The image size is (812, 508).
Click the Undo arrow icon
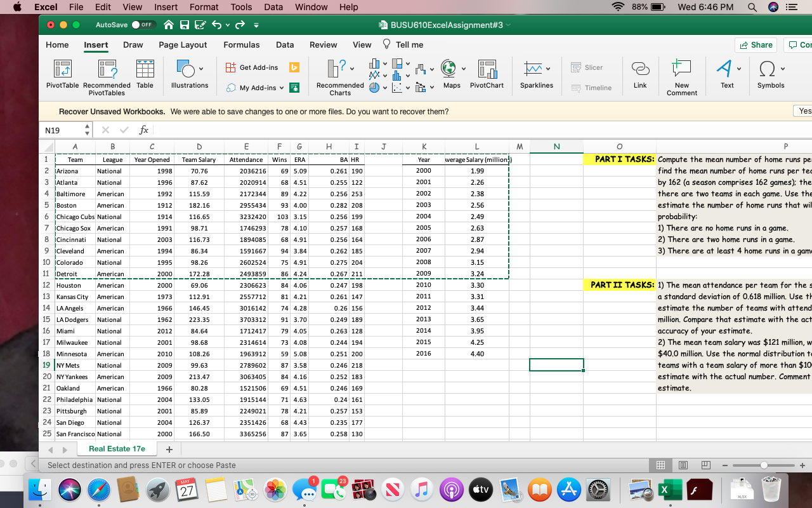tap(216, 25)
